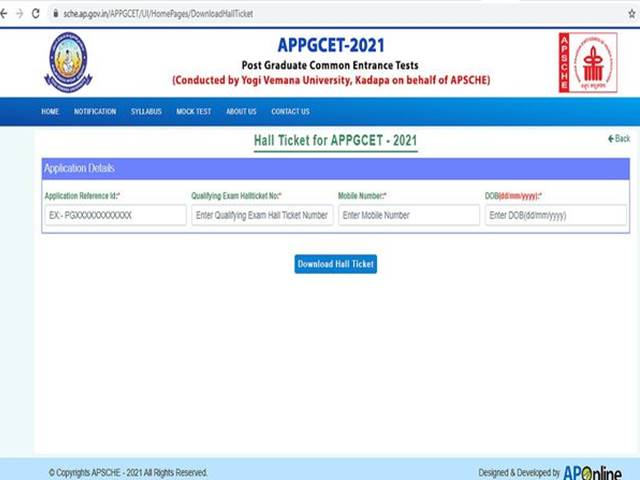640x480 pixels.
Task: Click the DOB(dd/mm/yyyy) label
Action: point(513,196)
